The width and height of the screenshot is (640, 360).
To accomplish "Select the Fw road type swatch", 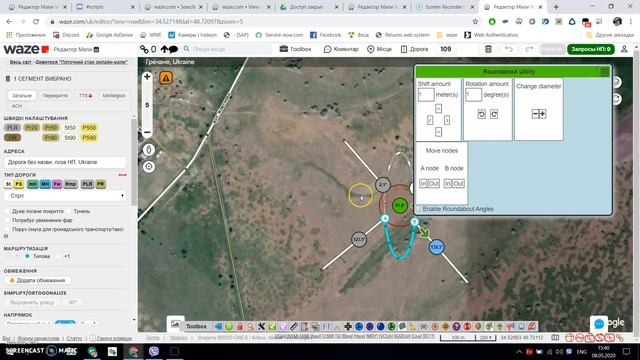I will click(x=57, y=184).
